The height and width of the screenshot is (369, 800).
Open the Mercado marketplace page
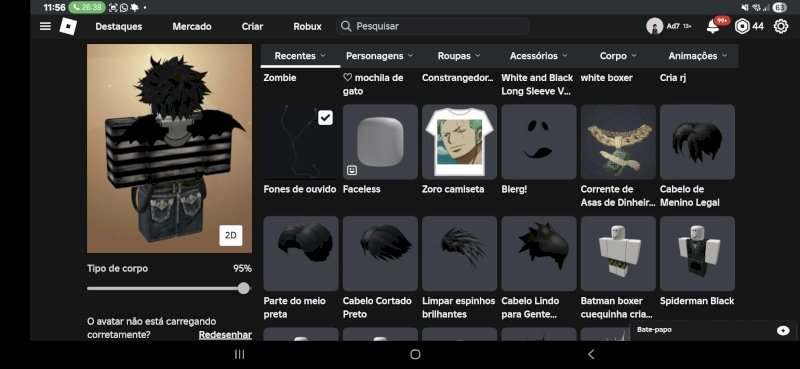tap(192, 27)
